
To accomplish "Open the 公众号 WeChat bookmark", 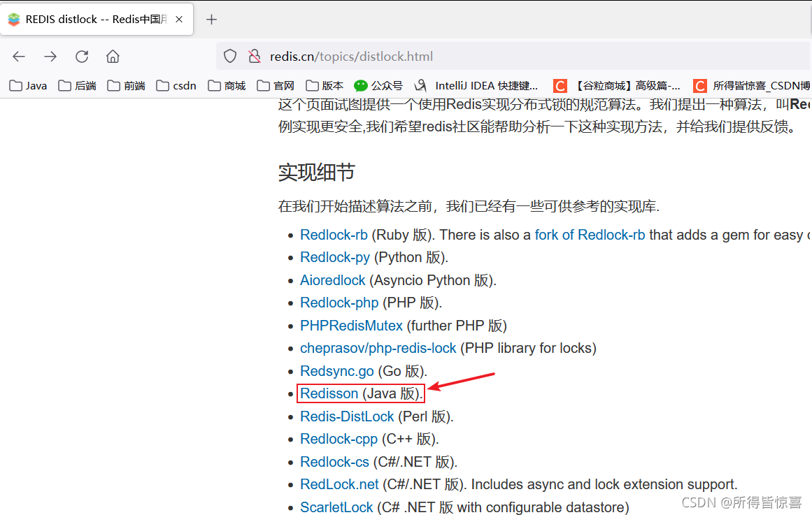I will pos(378,85).
